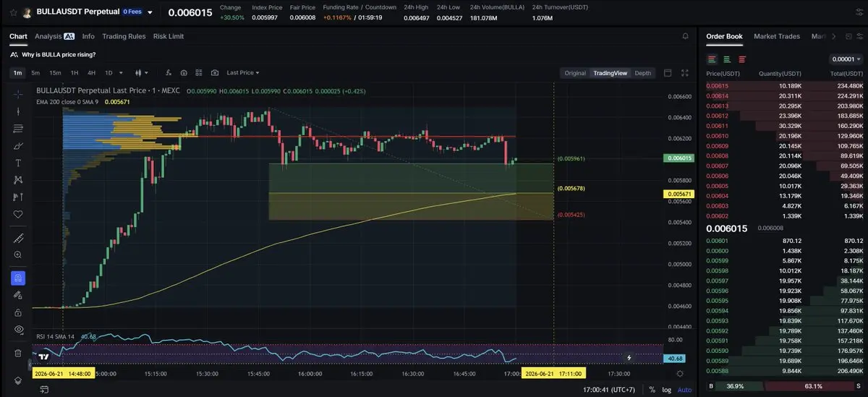Select the 1m timeframe
The width and height of the screenshot is (868, 397).
pos(18,73)
